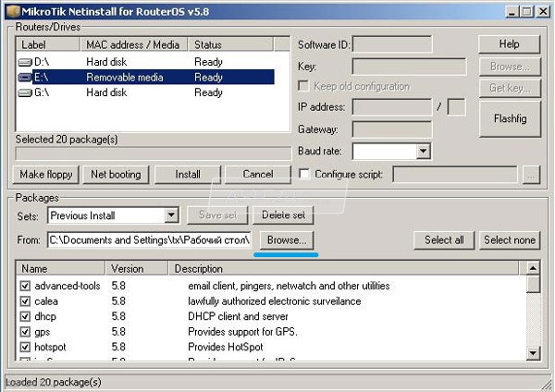Click the netmask field after the slash

pyautogui.click(x=457, y=107)
